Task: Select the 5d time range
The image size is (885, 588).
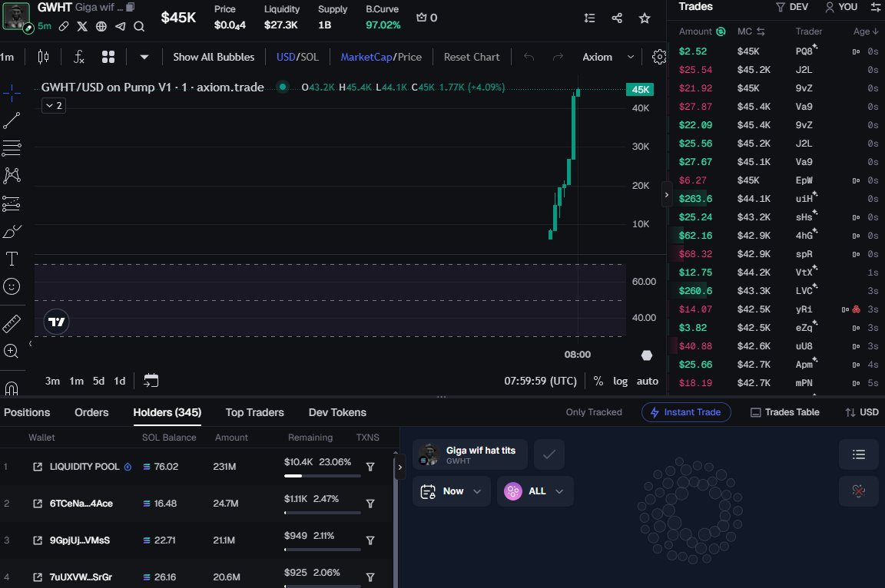Action: [99, 381]
